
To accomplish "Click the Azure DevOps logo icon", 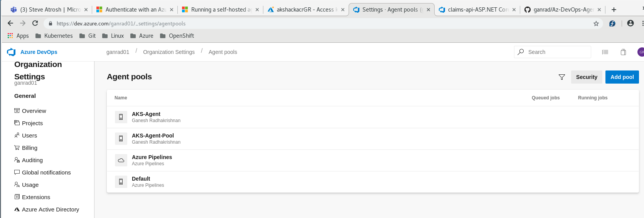I will (x=11, y=52).
